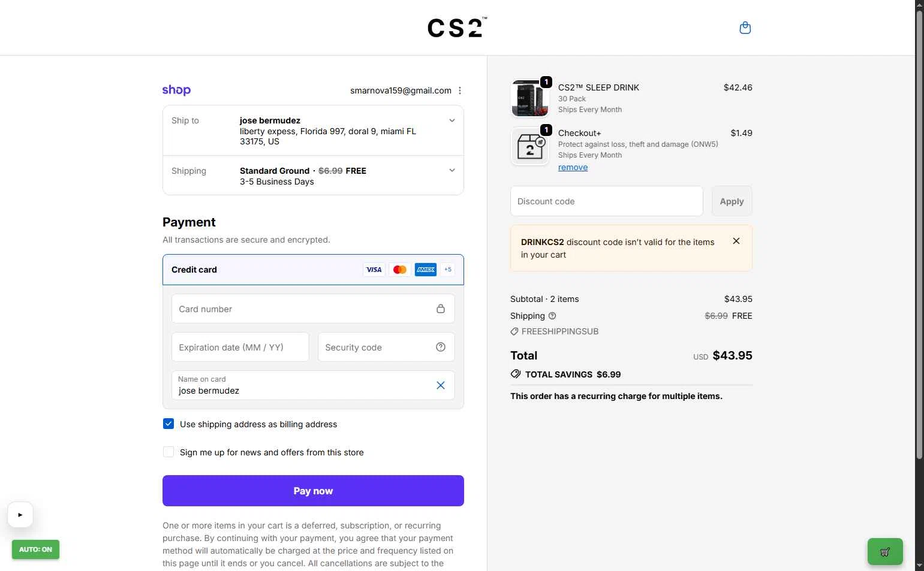The height and width of the screenshot is (571, 924).
Task: Click the Apply discount button
Action: (732, 201)
